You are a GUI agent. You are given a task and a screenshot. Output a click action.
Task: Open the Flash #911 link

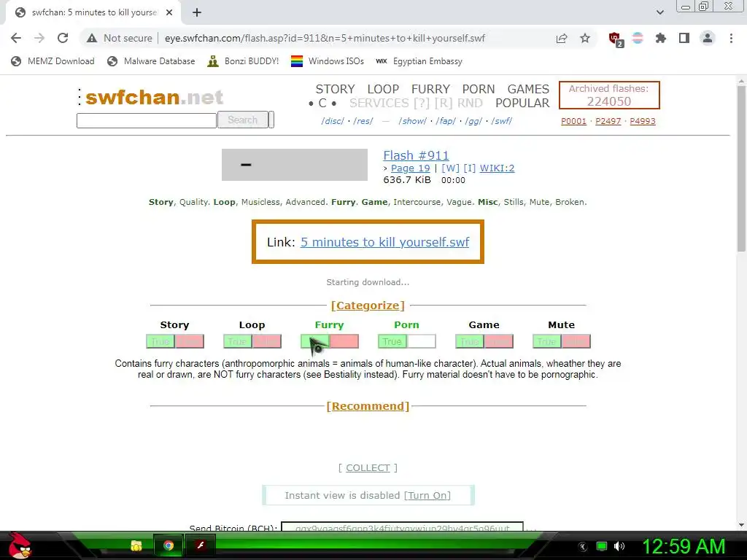coord(416,156)
